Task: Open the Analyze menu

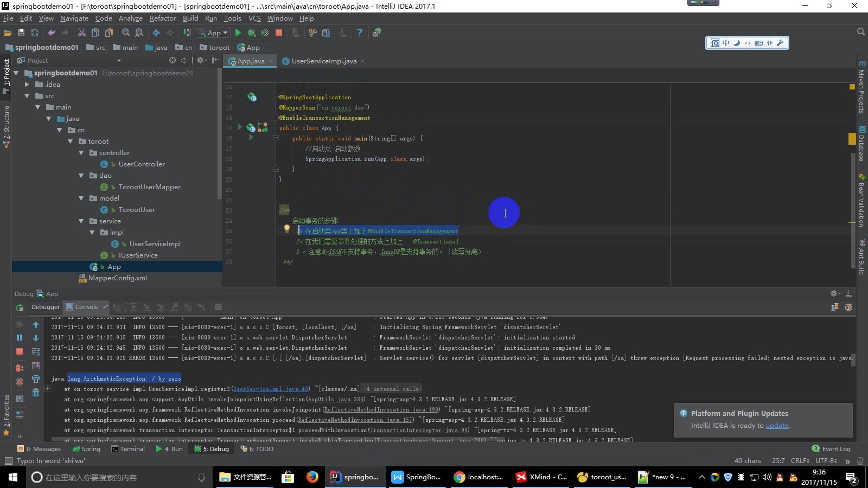Action: pyautogui.click(x=130, y=18)
